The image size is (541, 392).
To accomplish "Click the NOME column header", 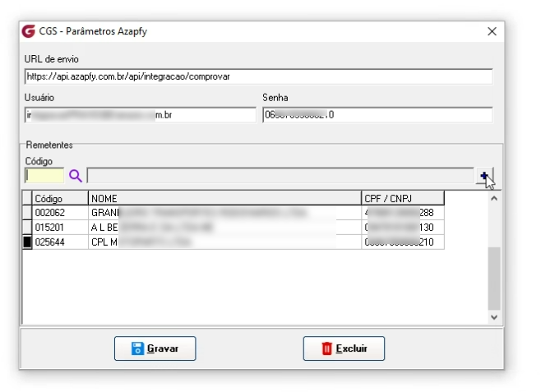I will tap(225, 198).
